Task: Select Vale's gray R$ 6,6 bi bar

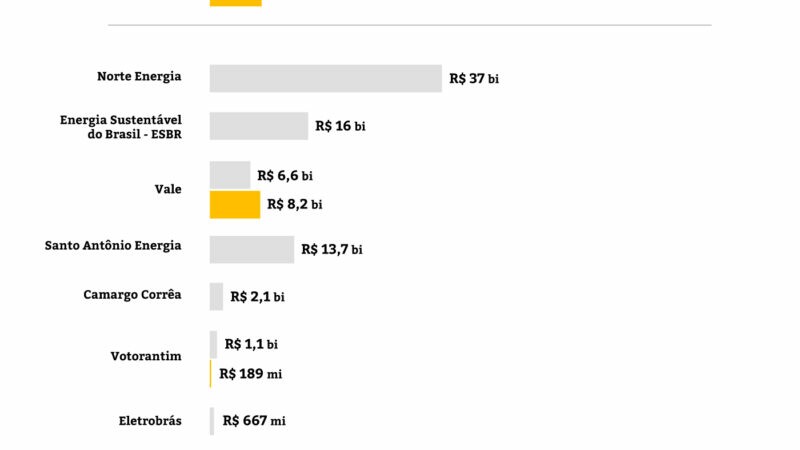Action: click(230, 175)
